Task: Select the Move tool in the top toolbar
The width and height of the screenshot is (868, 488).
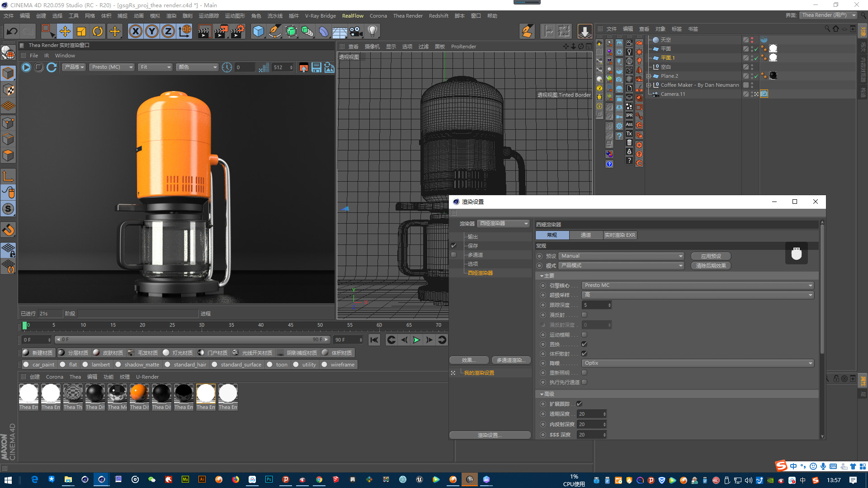Action: pos(65,31)
